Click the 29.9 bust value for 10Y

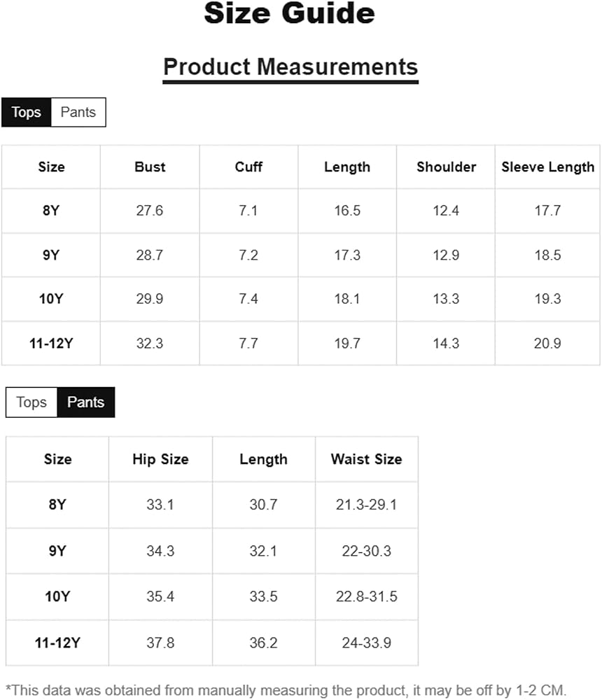150,299
